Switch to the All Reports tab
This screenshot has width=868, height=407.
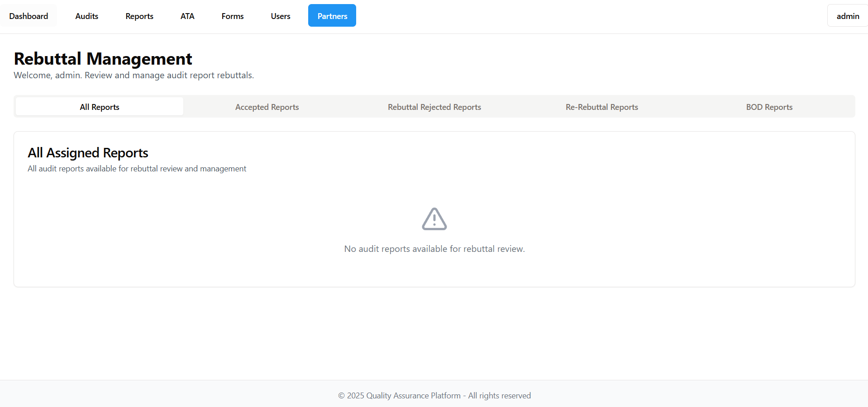[x=100, y=107]
